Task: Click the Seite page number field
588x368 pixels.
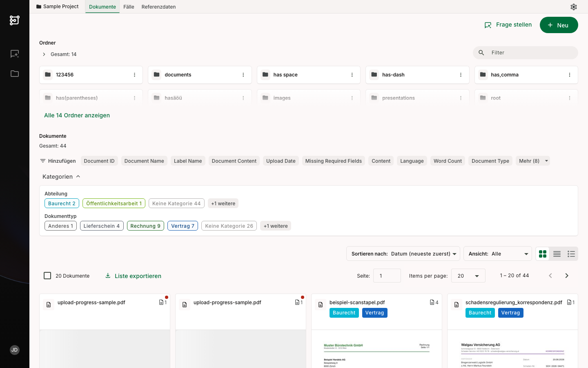Action: [387, 276]
